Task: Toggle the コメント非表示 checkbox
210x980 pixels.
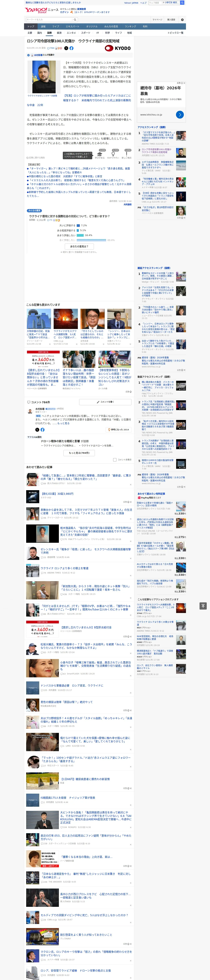Action: 115,460
